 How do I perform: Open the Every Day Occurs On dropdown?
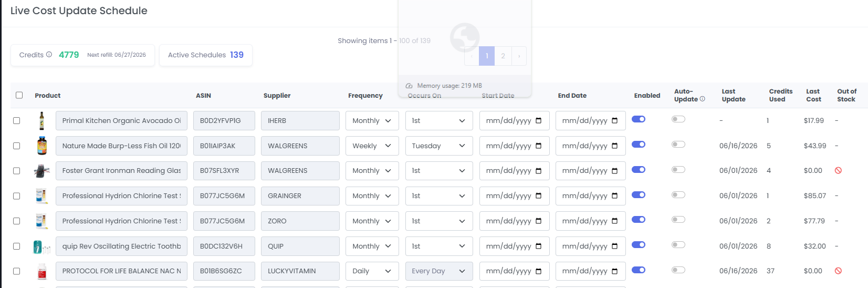[438, 271]
